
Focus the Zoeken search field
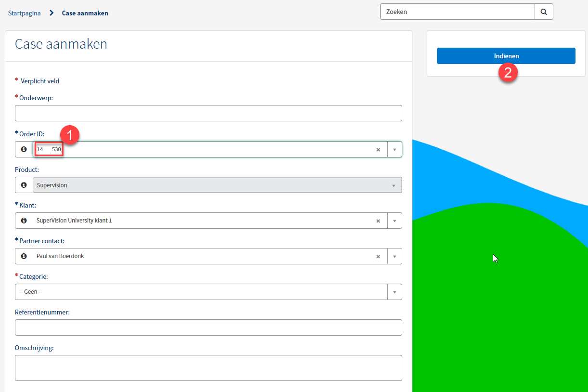click(x=458, y=12)
